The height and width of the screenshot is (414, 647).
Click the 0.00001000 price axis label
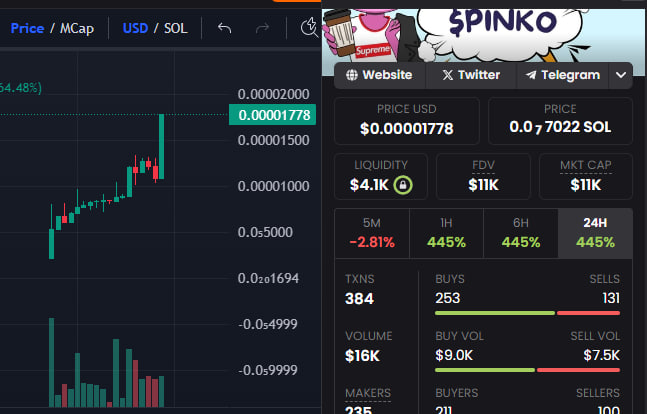click(x=274, y=186)
